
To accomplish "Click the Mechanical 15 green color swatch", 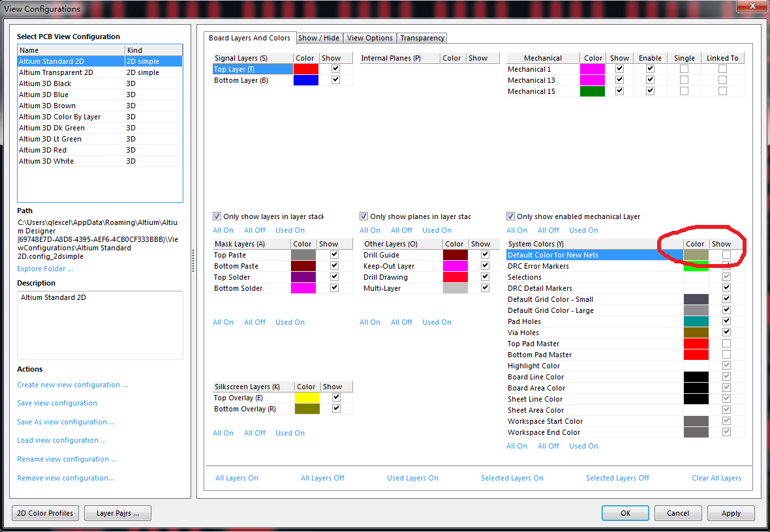I will pyautogui.click(x=593, y=91).
